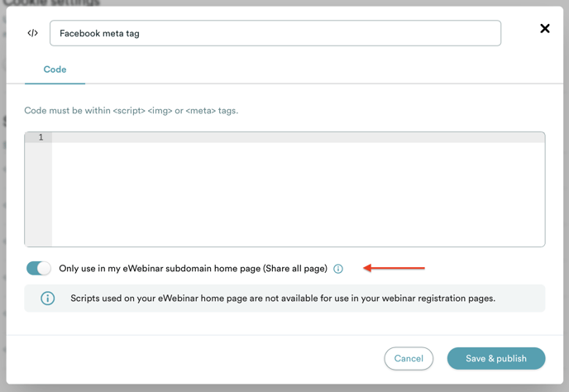
Task: Click the line number 1 in editor gutter
Action: coord(41,137)
